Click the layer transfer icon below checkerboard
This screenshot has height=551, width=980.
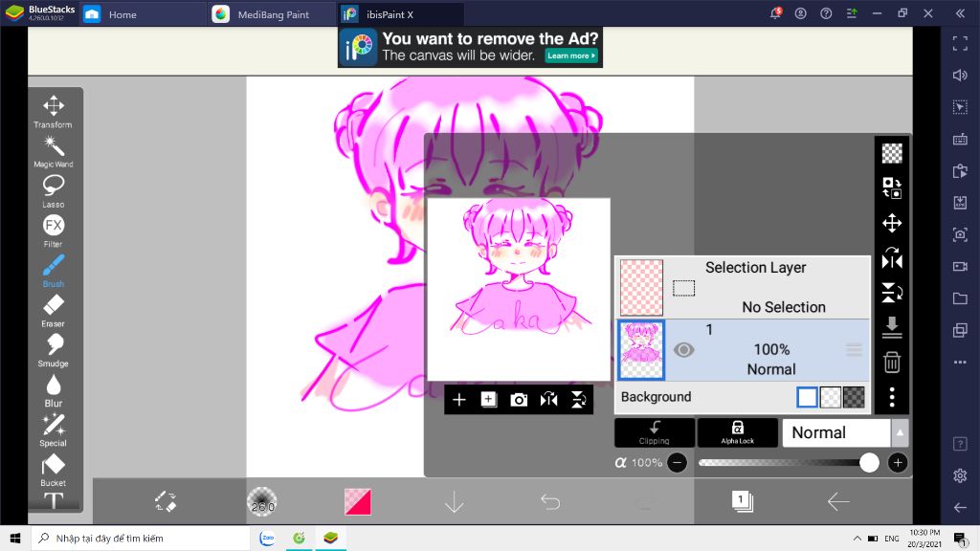[x=892, y=187]
